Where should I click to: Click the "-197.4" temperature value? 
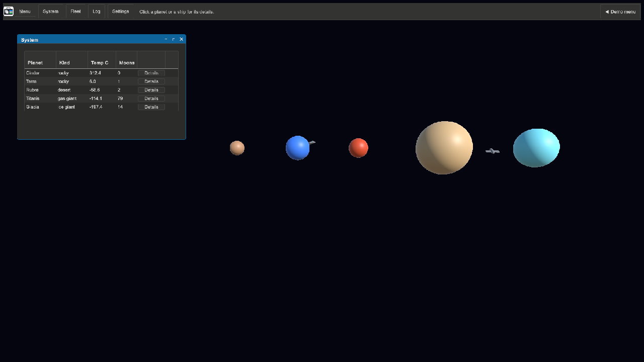tap(96, 107)
